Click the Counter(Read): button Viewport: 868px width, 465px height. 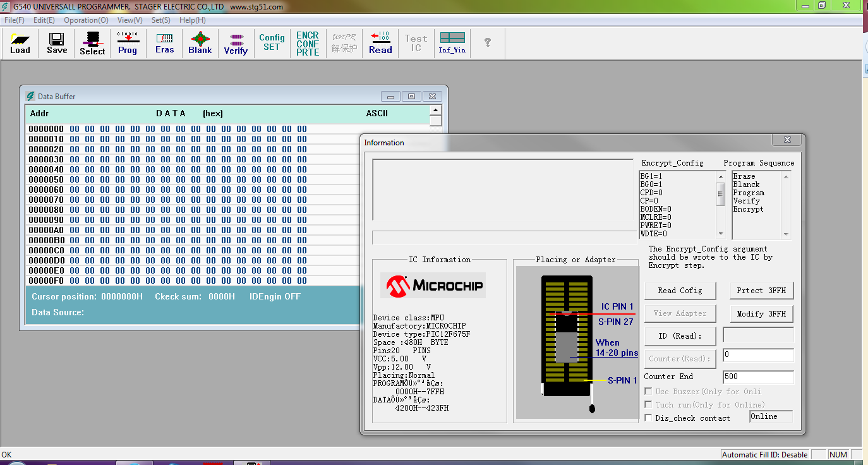(680, 359)
